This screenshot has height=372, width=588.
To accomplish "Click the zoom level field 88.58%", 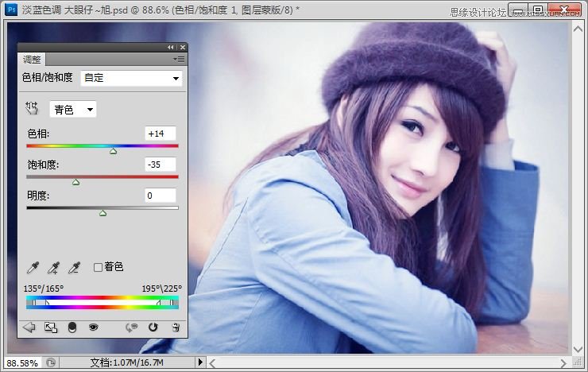I will pos(22,363).
